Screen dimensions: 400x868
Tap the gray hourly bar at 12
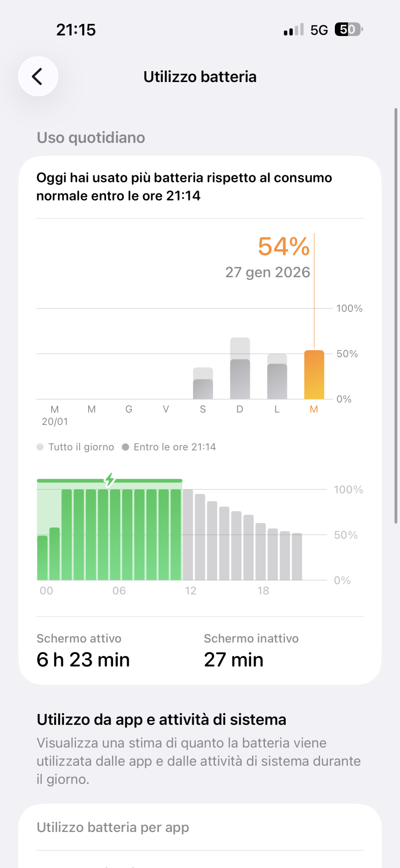click(x=188, y=535)
